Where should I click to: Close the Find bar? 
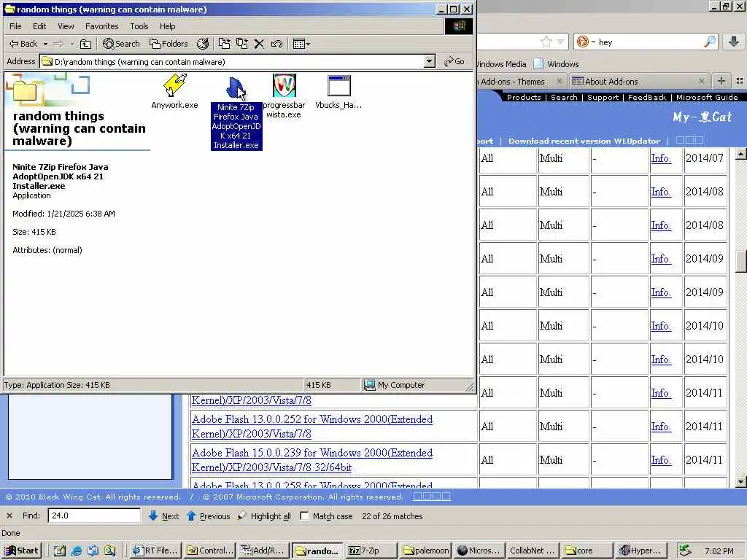(9, 516)
